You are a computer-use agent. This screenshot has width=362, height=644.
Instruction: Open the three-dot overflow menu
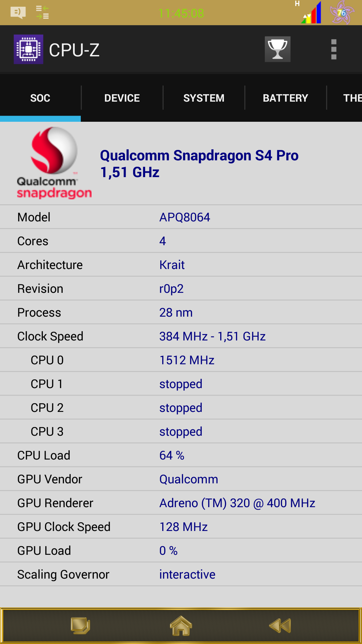click(x=334, y=49)
